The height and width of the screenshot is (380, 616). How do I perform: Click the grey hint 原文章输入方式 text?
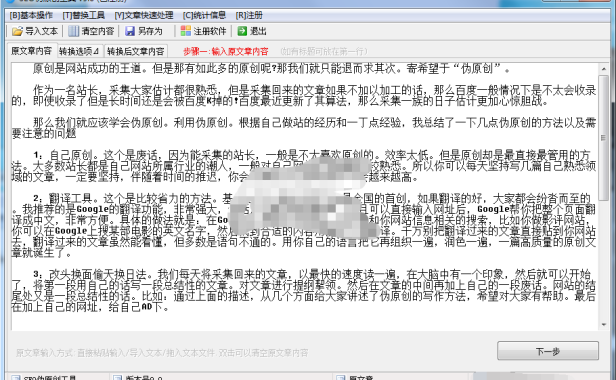(x=162, y=353)
